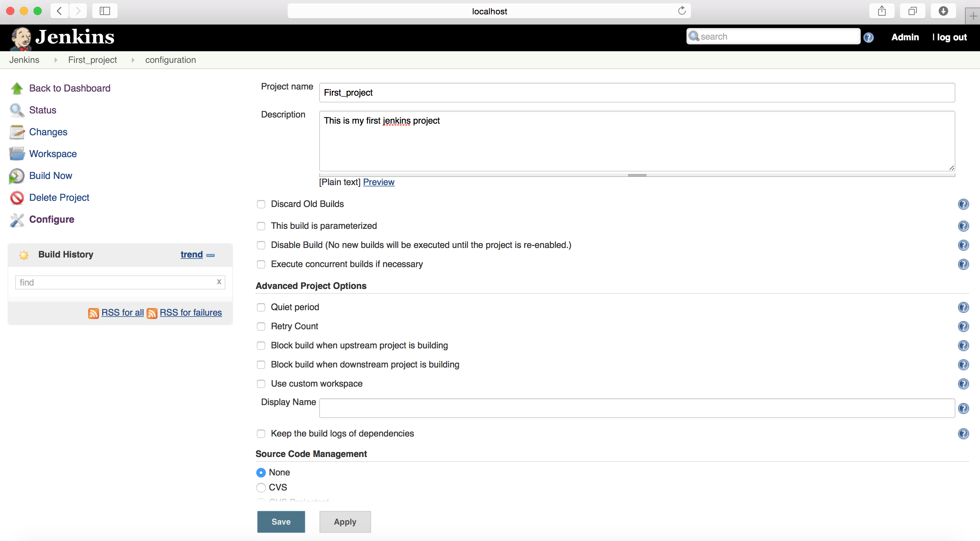Click the Jenkins butler logo icon
This screenshot has width=980, height=541.
click(x=21, y=38)
